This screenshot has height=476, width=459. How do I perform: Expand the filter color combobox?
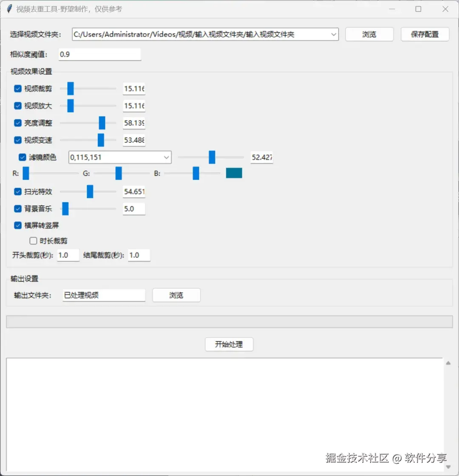[x=167, y=157]
